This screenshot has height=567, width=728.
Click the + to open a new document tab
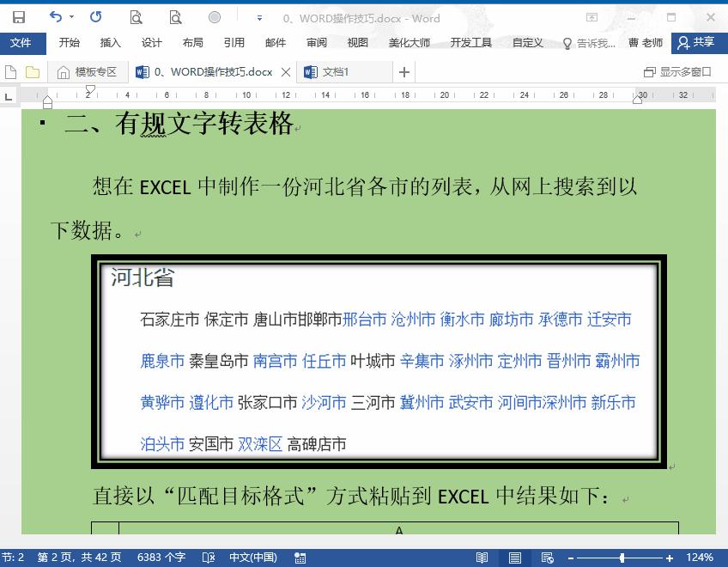tap(403, 72)
